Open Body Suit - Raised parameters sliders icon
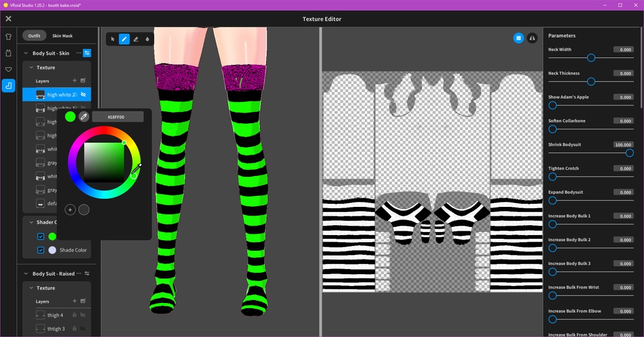The width and height of the screenshot is (644, 337). 87,273
